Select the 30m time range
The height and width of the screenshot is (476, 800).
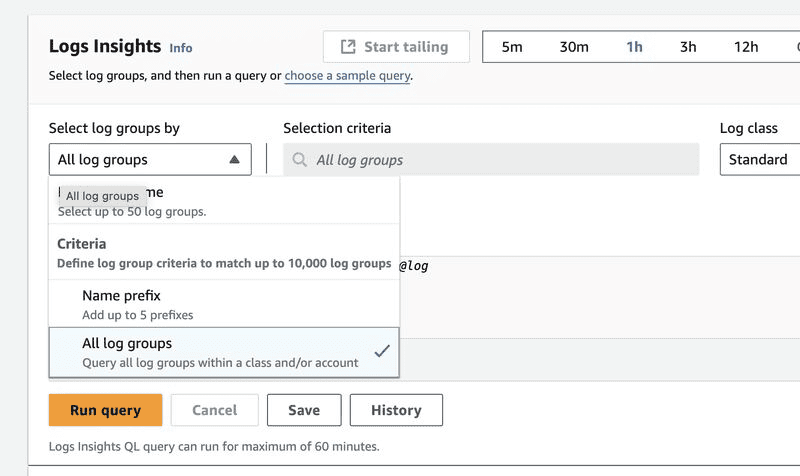(574, 47)
